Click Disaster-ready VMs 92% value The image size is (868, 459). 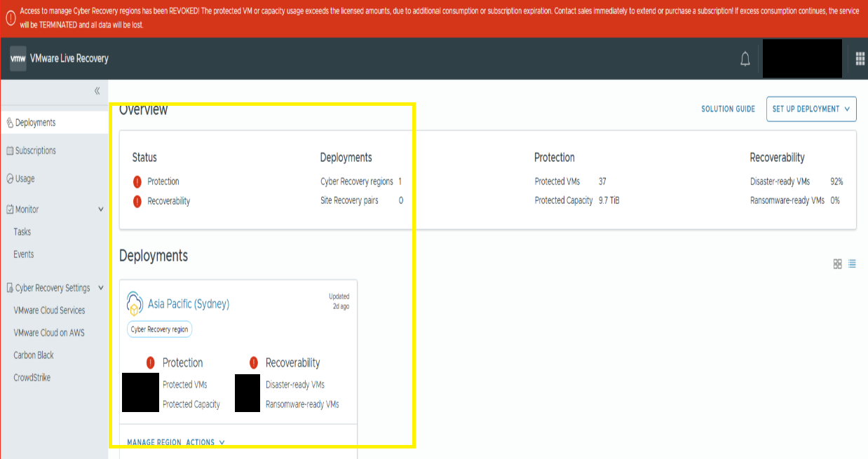tap(836, 181)
